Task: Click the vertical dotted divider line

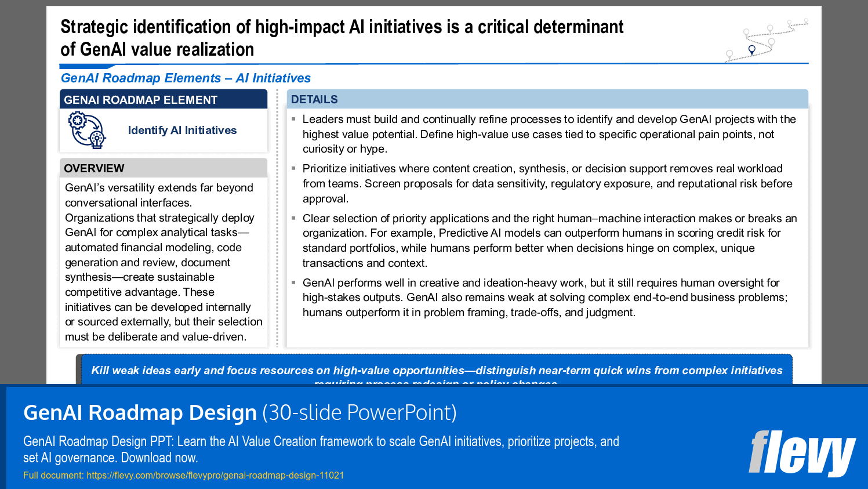Action: click(277, 220)
